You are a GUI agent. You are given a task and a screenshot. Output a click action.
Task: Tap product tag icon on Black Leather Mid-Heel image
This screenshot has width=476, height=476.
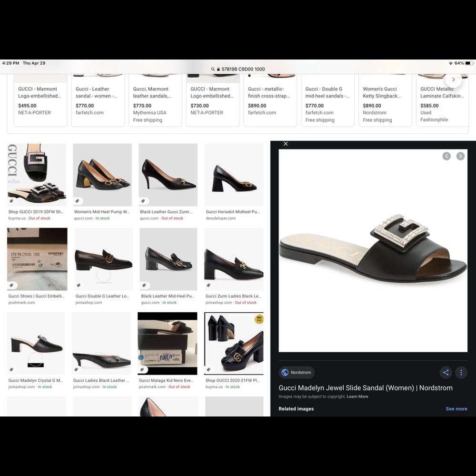click(145, 285)
